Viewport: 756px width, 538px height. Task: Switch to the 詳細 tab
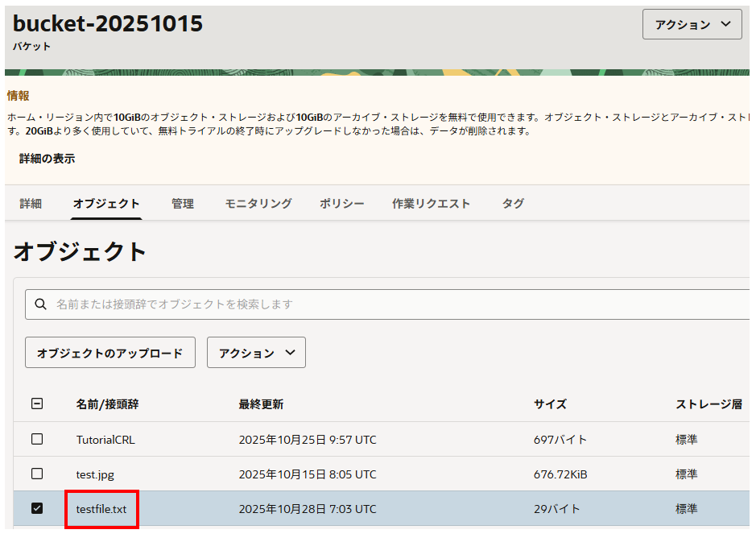[x=31, y=204]
